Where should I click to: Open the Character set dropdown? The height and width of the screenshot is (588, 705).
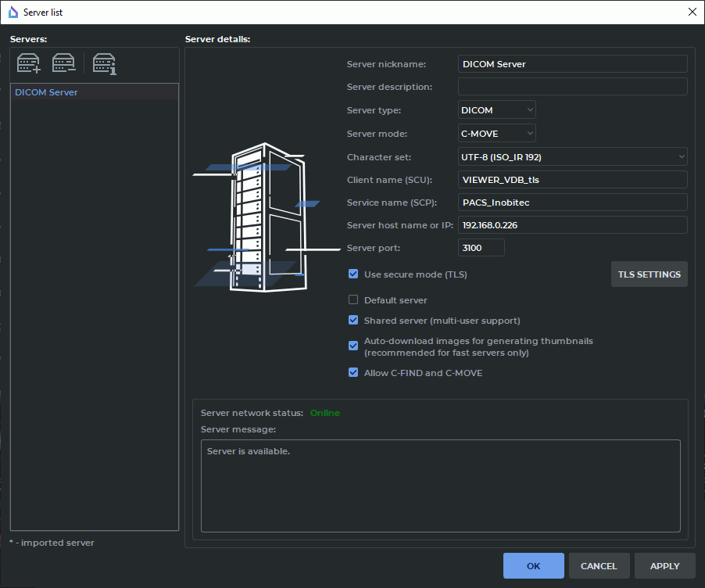572,157
